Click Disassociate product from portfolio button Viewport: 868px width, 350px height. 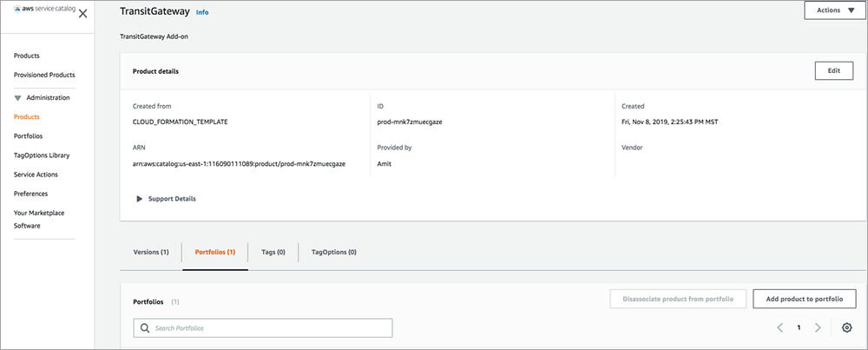pos(678,299)
